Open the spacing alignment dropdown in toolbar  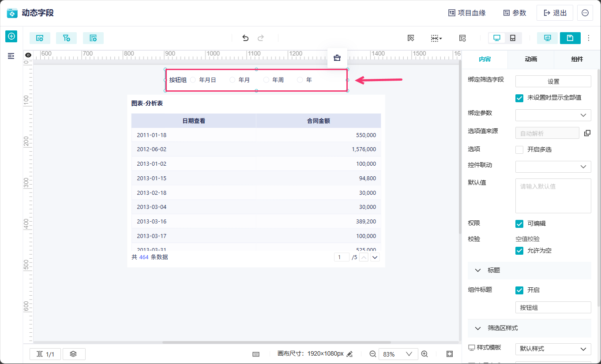[436, 38]
